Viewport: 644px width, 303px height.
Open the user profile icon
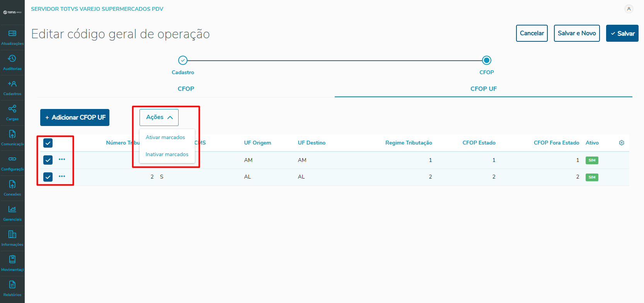click(x=629, y=9)
